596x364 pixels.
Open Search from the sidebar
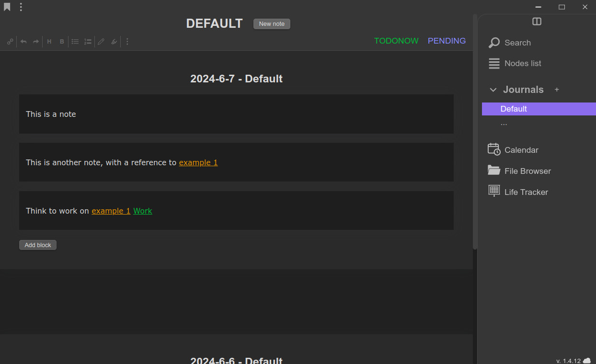click(517, 43)
